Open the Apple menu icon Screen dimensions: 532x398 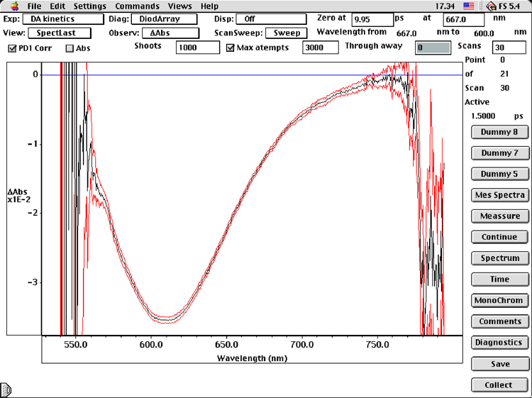point(15,6)
